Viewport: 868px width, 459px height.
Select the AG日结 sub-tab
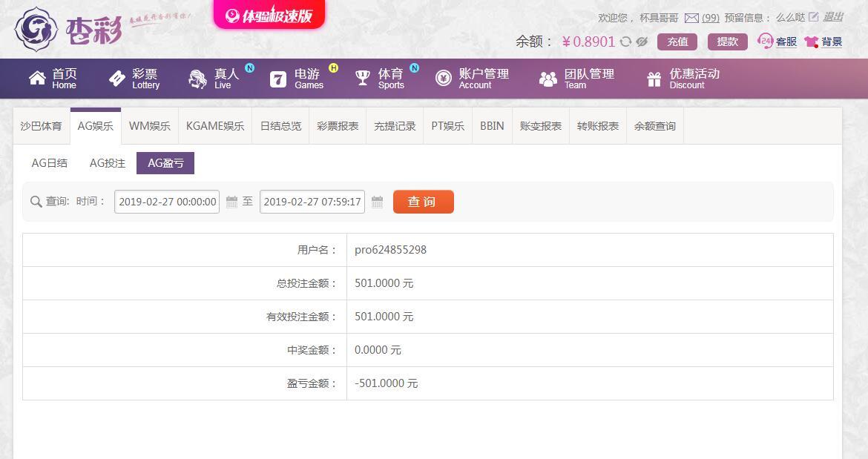click(x=49, y=163)
